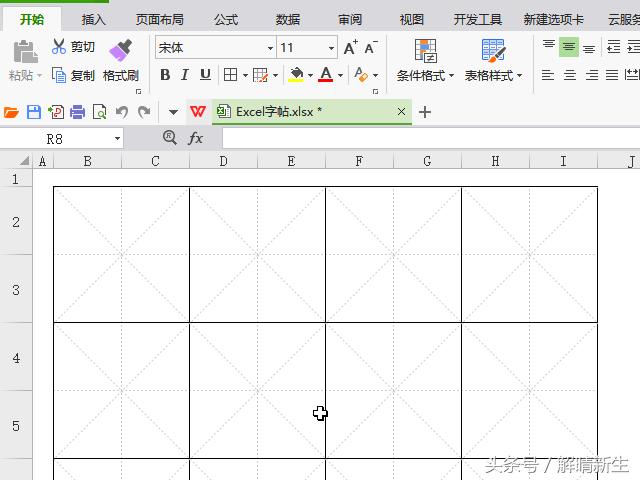Justify text alignment icon
Viewport: 640px width, 480px height.
pos(611,75)
